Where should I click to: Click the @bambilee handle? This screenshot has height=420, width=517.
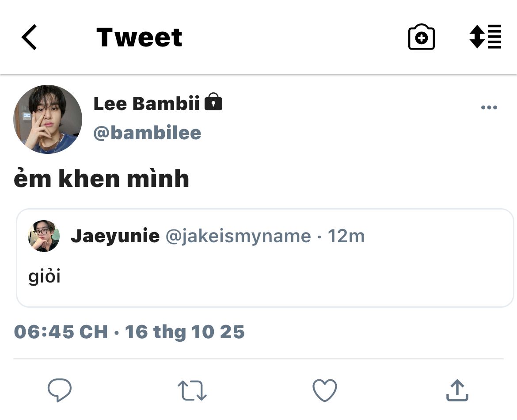point(147,133)
